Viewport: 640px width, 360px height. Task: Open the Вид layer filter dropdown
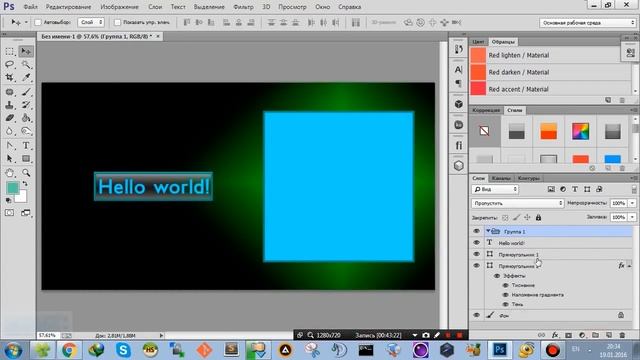coord(495,189)
